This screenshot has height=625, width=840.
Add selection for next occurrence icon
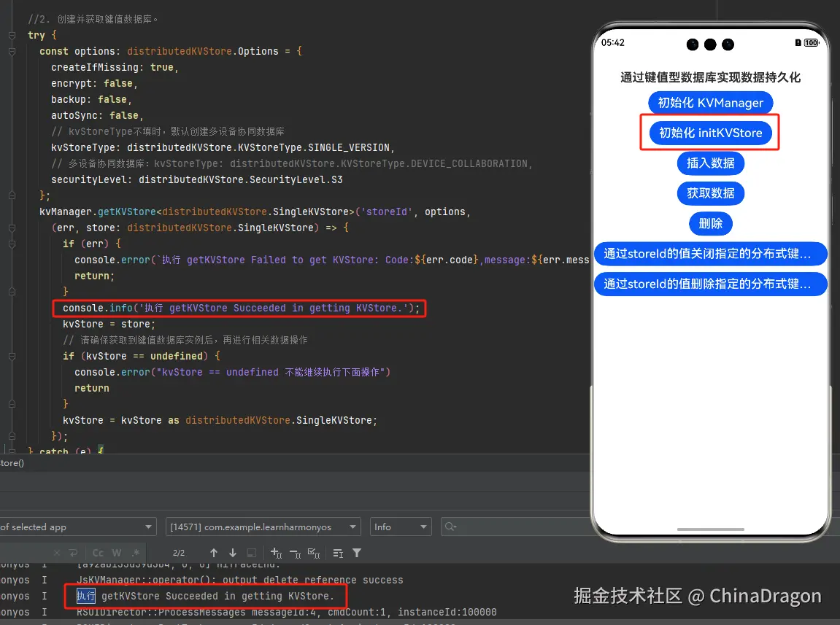pos(277,553)
